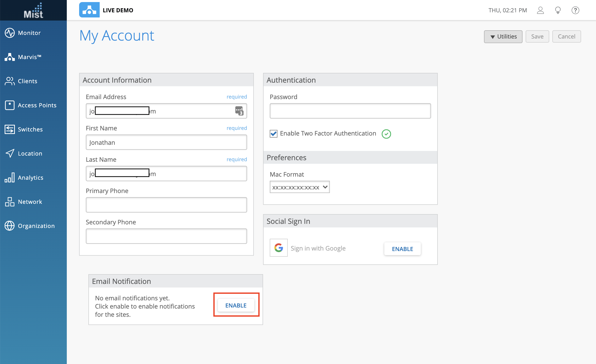Image resolution: width=596 pixels, height=364 pixels.
Task: Open the Network menu item
Action: coord(30,202)
